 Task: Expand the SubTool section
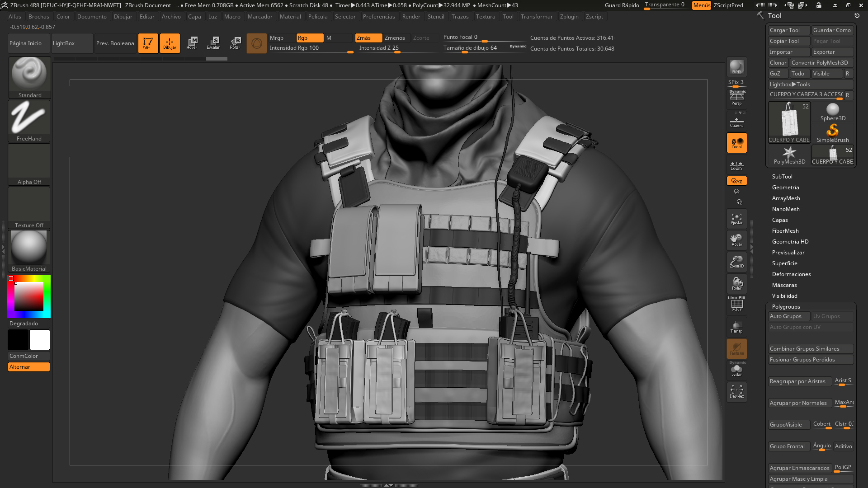click(782, 176)
